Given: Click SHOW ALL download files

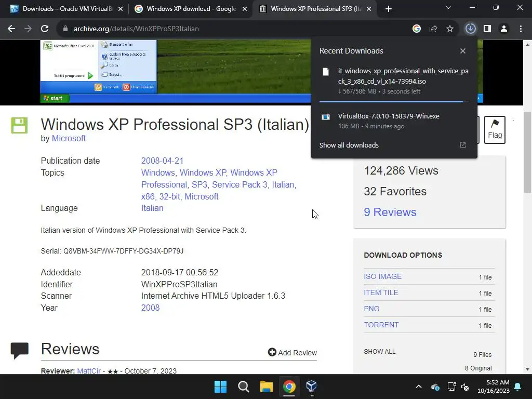Looking at the screenshot, I should 380,352.
